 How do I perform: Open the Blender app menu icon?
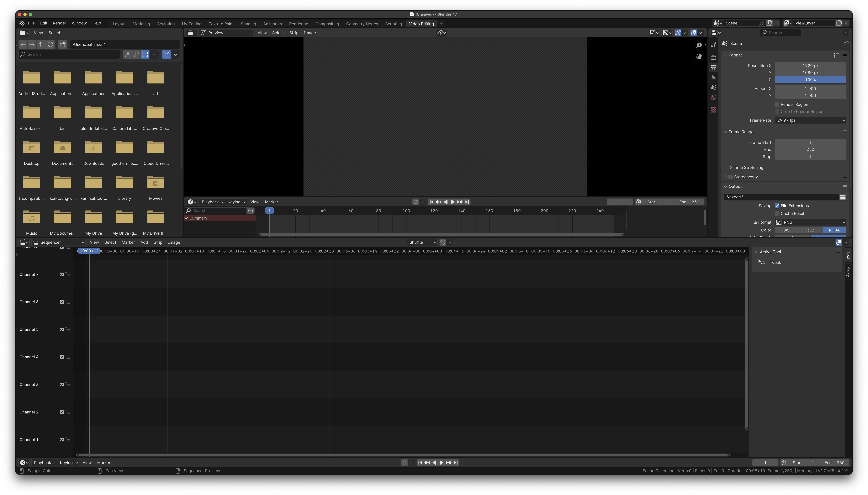point(22,23)
